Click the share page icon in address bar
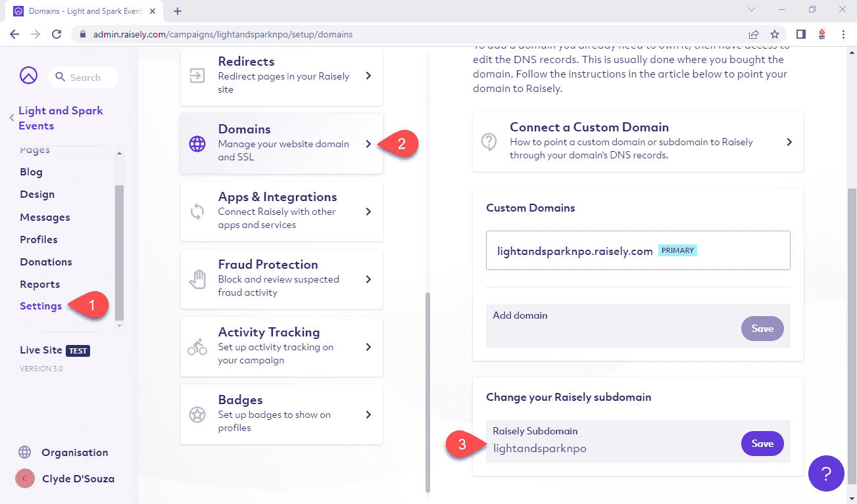Image resolution: width=857 pixels, height=504 pixels. 754,34
